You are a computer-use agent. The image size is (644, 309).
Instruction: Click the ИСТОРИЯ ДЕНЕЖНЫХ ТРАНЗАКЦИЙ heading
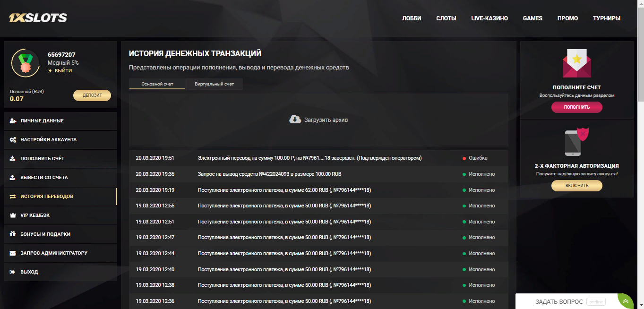(x=195, y=54)
